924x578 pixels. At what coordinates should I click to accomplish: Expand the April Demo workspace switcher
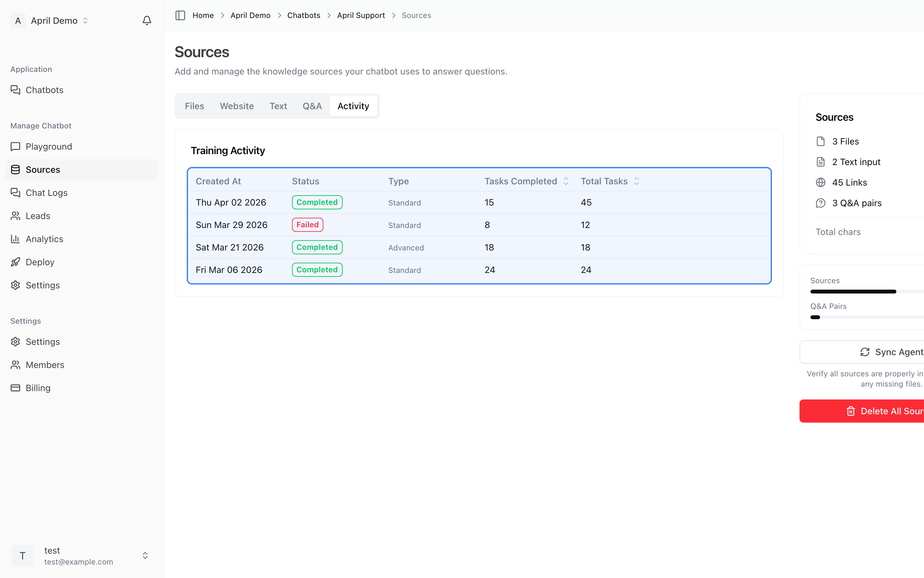coord(86,21)
